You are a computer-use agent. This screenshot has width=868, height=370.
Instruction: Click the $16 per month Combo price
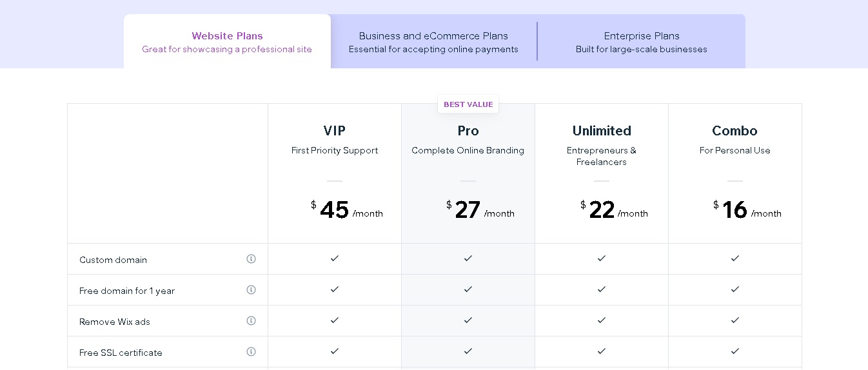tap(747, 209)
